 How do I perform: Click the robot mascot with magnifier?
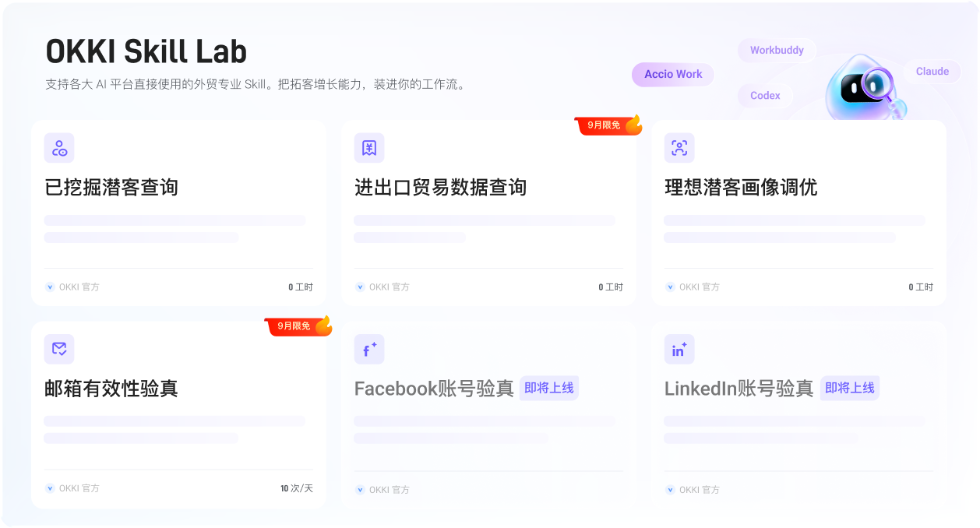(x=865, y=86)
